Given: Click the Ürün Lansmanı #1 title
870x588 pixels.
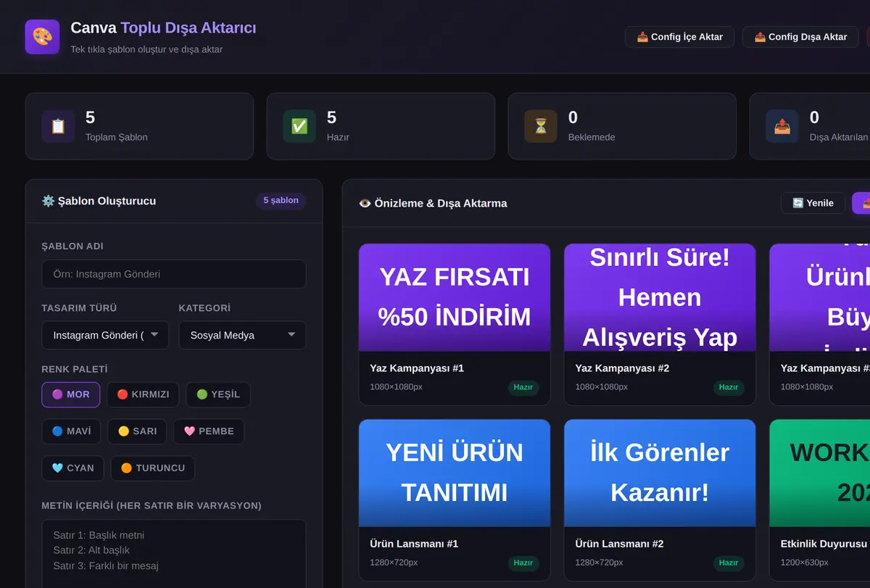Looking at the screenshot, I should (414, 544).
